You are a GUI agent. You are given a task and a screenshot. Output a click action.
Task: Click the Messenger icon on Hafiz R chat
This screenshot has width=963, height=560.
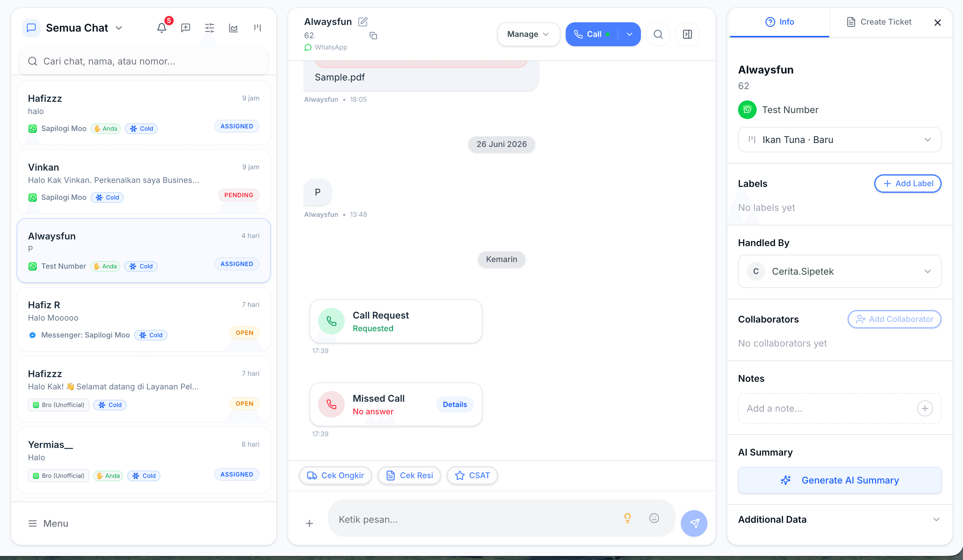point(33,335)
